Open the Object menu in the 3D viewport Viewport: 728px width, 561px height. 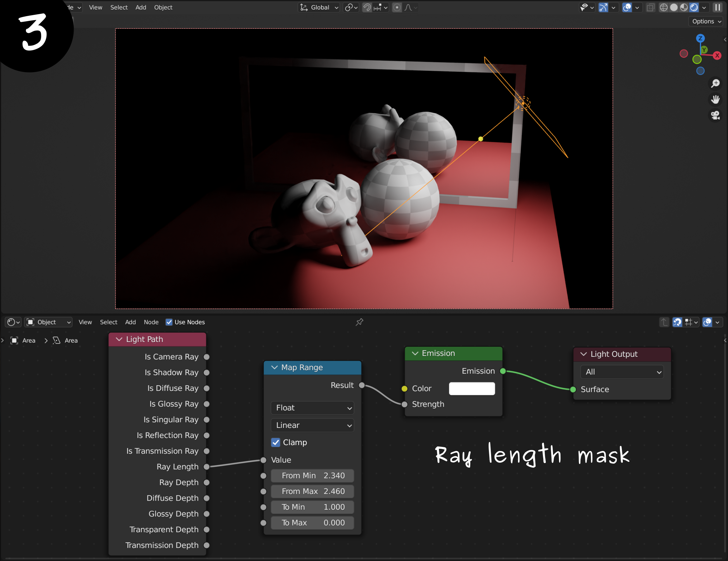163,7
